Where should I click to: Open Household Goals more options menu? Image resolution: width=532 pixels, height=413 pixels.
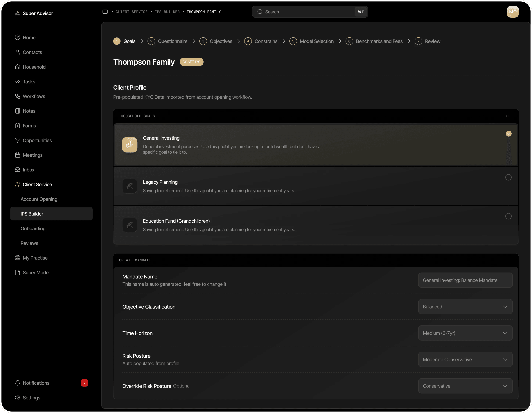508,116
